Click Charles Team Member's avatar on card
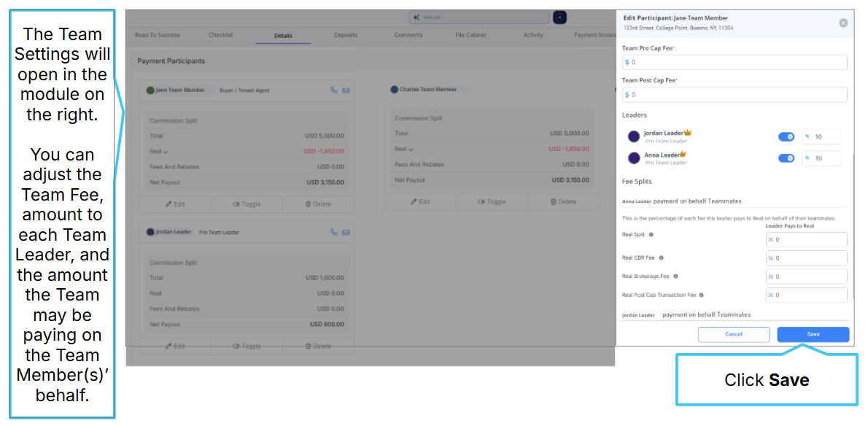The height and width of the screenshot is (426, 868). coord(394,89)
